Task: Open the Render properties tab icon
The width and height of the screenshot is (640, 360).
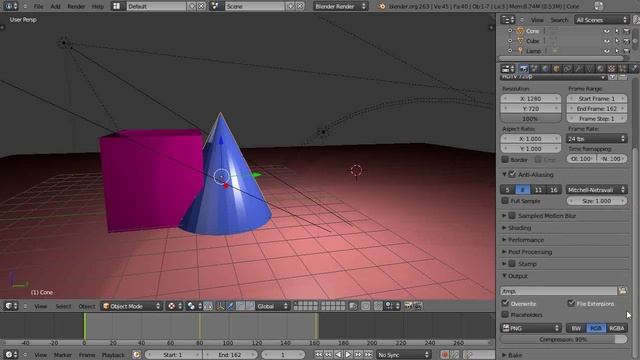Action: pyautogui.click(x=523, y=69)
